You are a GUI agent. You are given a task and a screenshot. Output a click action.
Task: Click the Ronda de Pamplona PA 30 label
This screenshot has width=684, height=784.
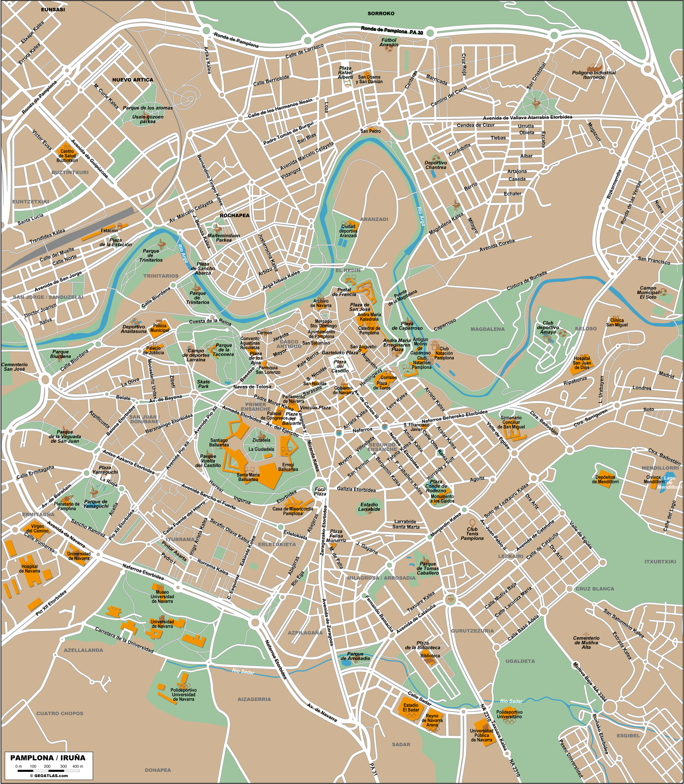pos(392,31)
